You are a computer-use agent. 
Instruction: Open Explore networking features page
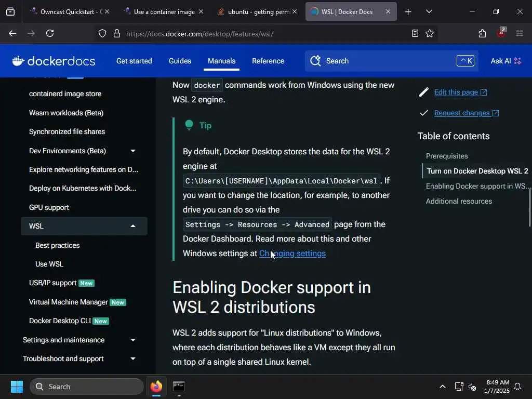point(84,170)
